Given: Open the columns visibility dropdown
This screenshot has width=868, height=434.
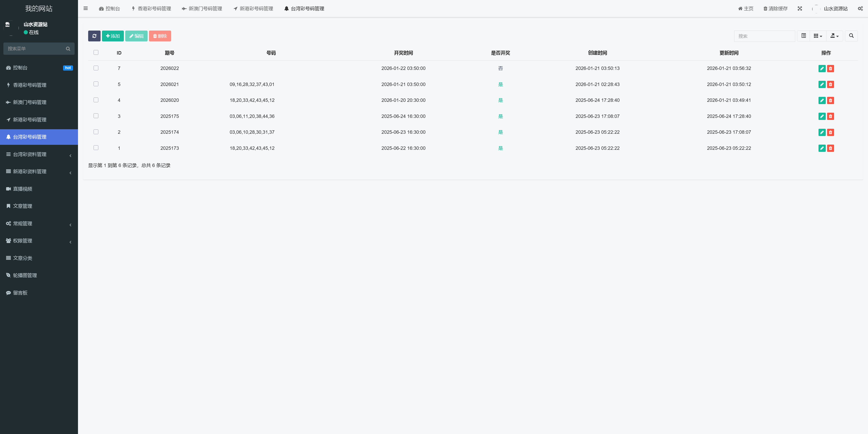Looking at the screenshot, I should (818, 36).
